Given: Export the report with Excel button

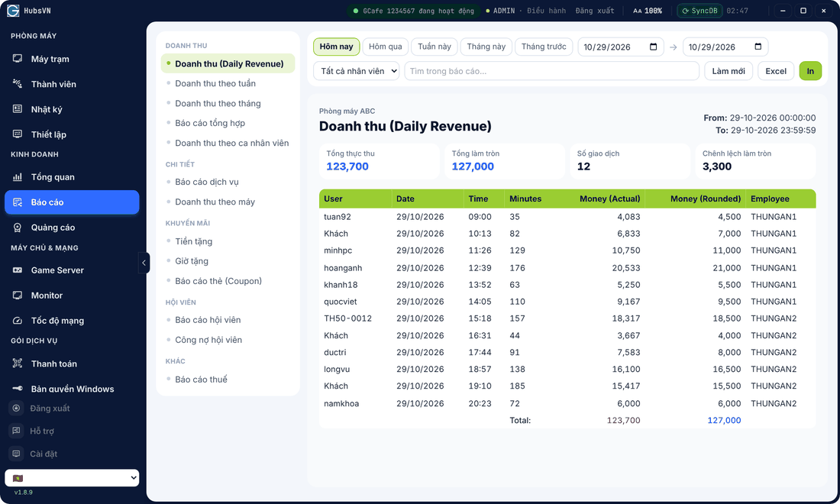Looking at the screenshot, I should (776, 71).
